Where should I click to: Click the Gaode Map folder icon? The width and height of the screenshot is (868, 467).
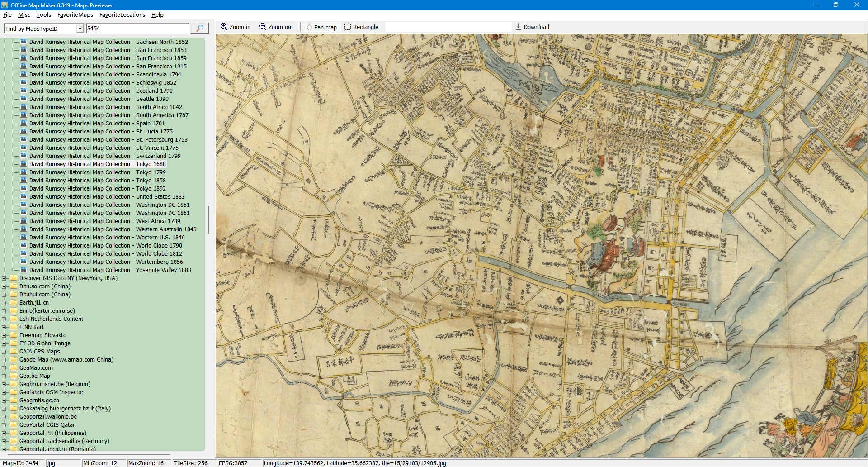(x=14, y=360)
